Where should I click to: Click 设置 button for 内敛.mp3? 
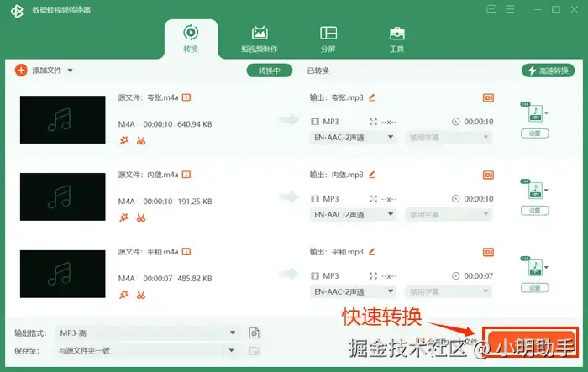pos(535,211)
